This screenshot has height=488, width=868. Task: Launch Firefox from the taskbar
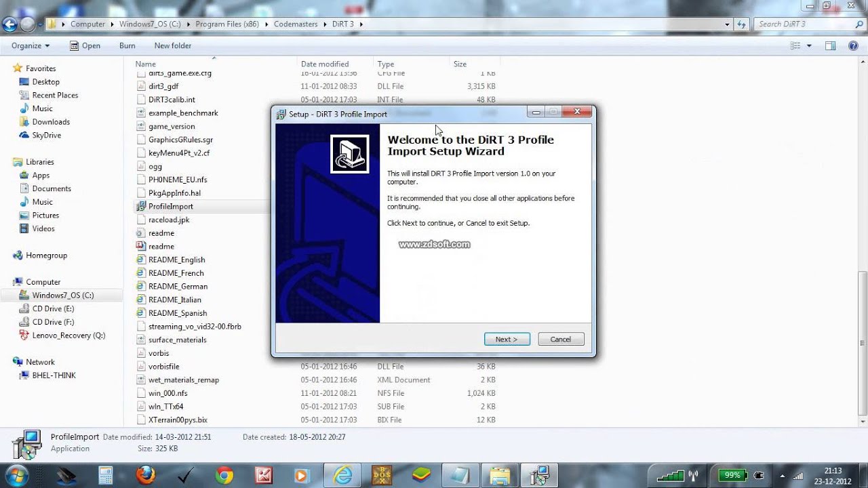pos(146,475)
